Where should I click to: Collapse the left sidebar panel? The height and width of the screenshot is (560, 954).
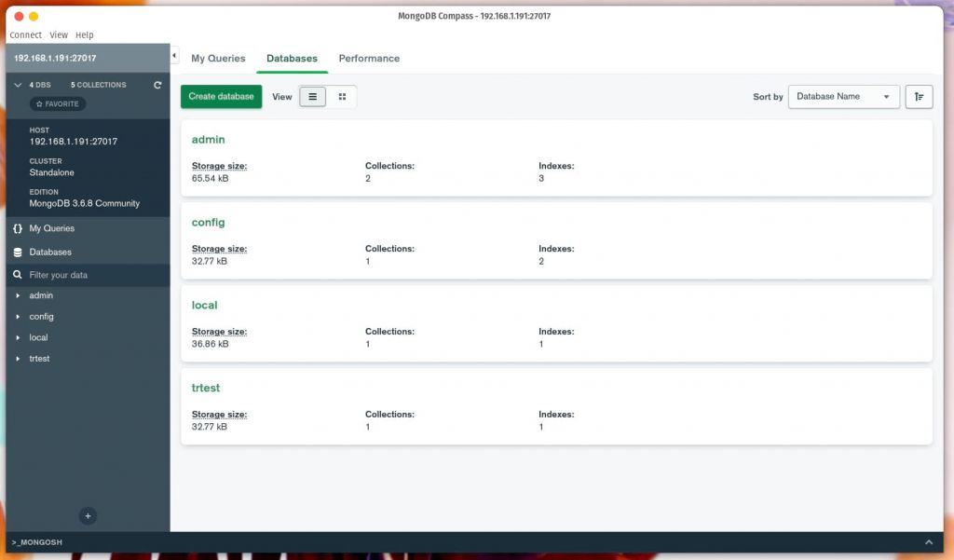coord(172,54)
